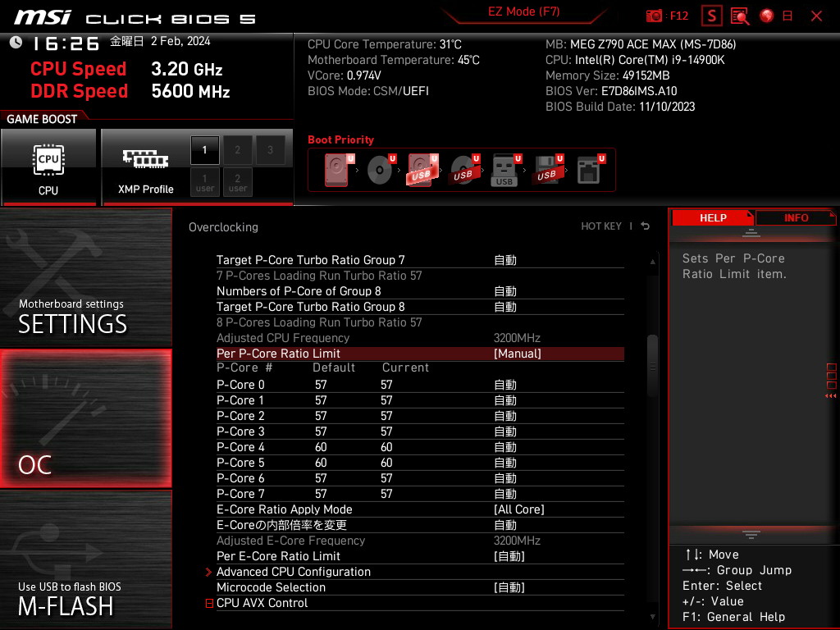Set P-Core 4 ratio value
Image resolution: width=840 pixels, height=630 pixels.
504,447
